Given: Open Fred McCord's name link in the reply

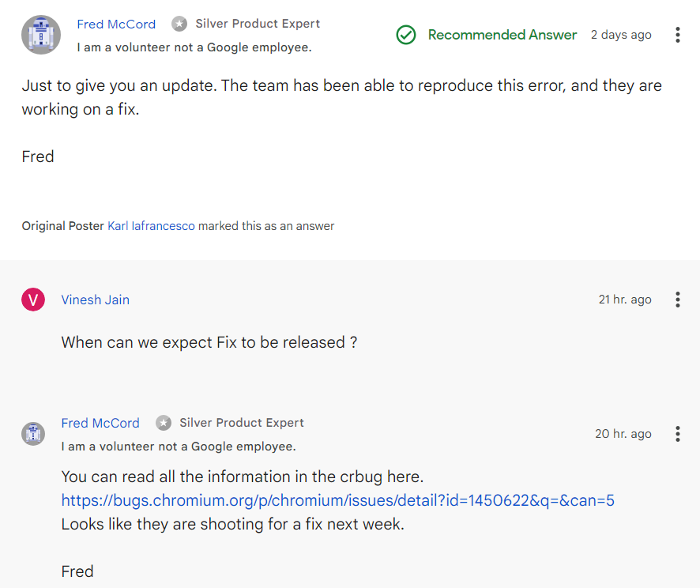Looking at the screenshot, I should pos(100,423).
